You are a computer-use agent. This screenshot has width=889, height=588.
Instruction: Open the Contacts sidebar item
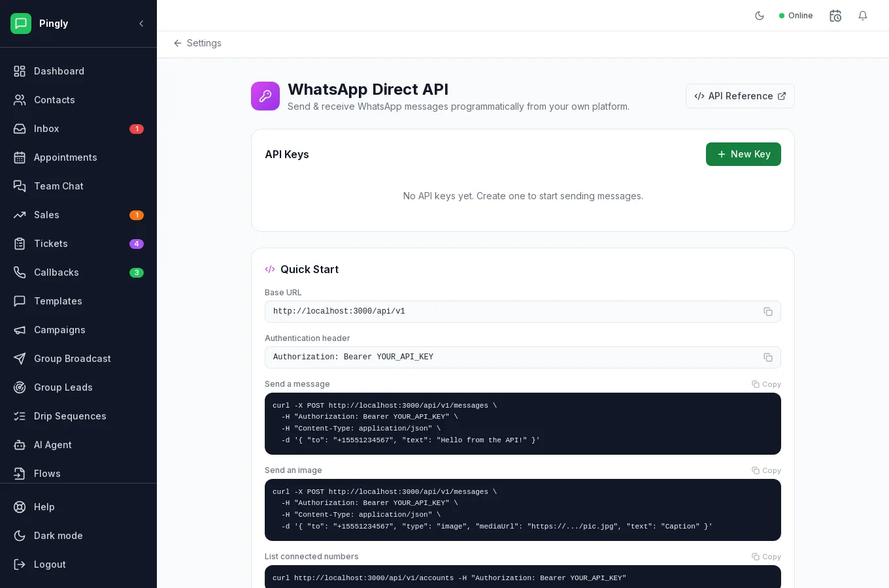coord(78,100)
